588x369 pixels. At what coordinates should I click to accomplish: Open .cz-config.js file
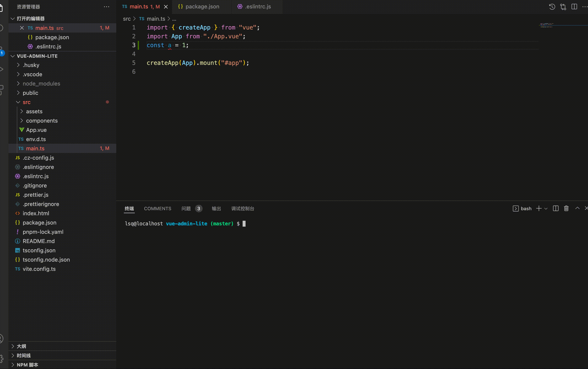pyautogui.click(x=63, y=158)
